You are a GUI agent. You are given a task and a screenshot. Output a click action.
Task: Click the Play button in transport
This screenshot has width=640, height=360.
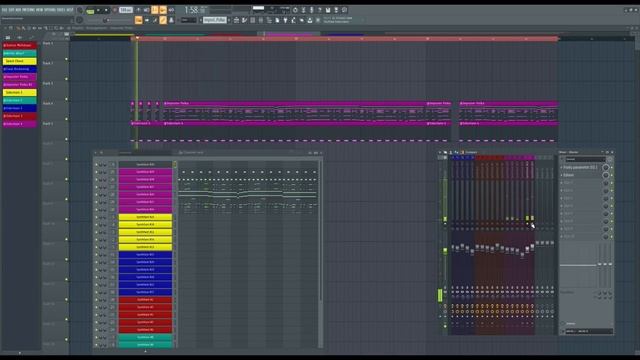98,10
